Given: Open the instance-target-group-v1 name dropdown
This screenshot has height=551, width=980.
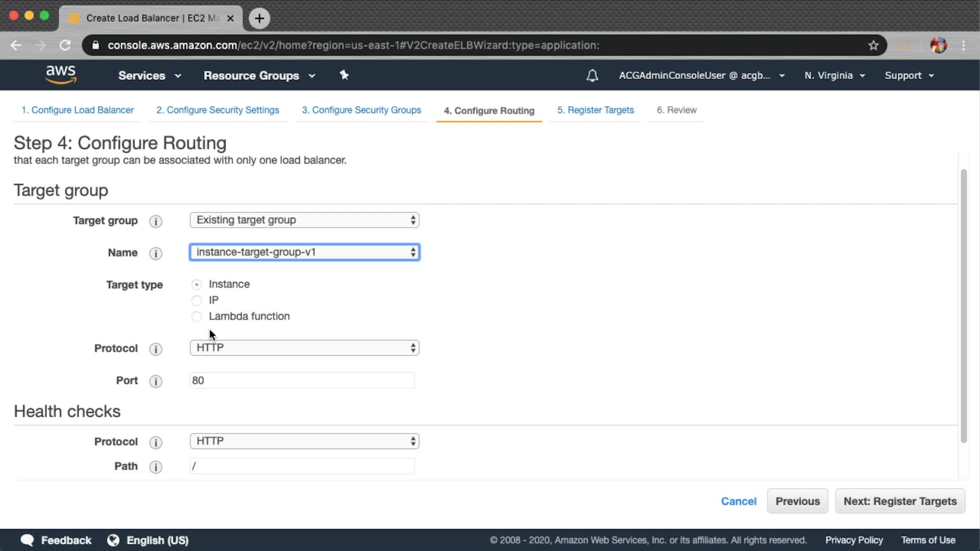Looking at the screenshot, I should 304,252.
